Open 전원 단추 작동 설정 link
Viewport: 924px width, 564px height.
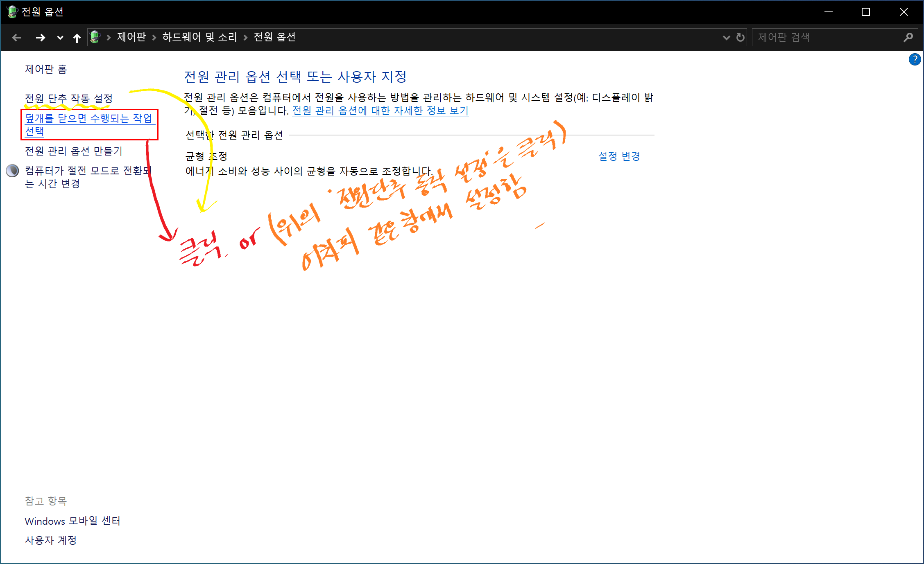coord(68,99)
